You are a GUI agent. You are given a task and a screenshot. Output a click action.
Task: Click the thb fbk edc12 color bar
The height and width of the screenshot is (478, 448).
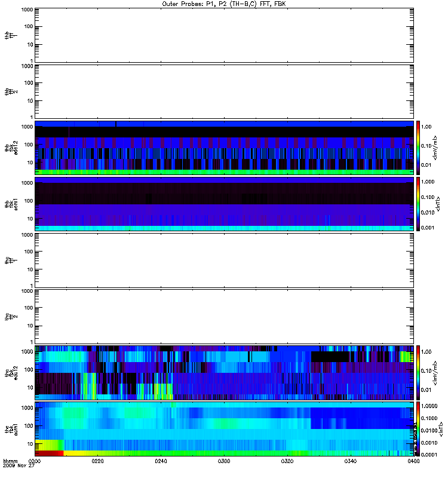click(x=418, y=148)
